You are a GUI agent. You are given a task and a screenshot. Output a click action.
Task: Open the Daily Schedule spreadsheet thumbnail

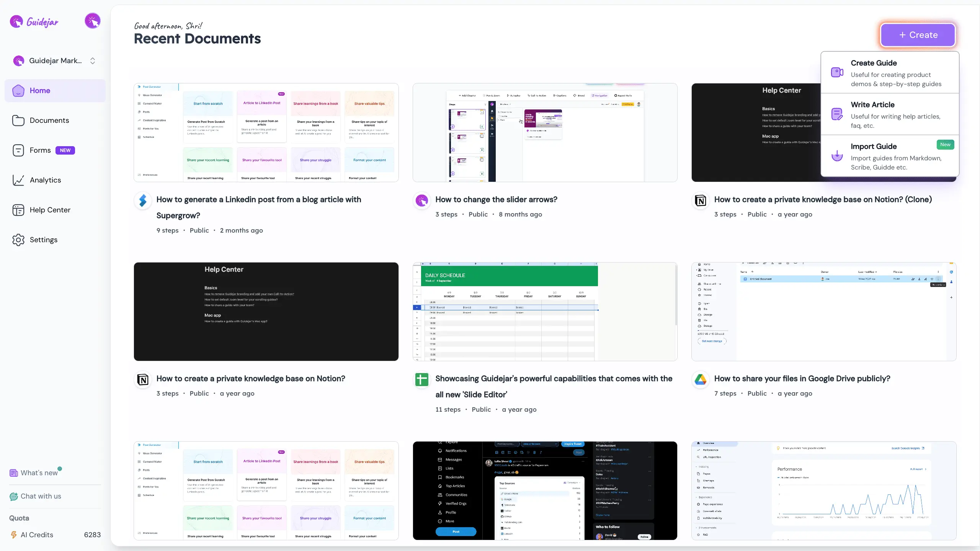(545, 311)
